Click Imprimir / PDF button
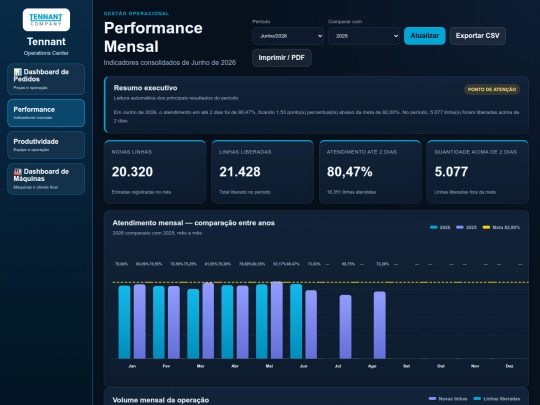540x405 pixels. (282, 58)
